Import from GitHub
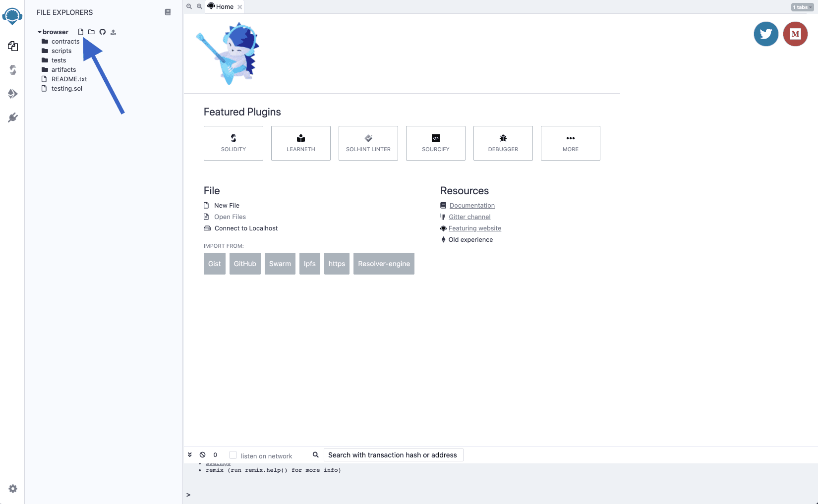The height and width of the screenshot is (504, 818). tap(245, 264)
